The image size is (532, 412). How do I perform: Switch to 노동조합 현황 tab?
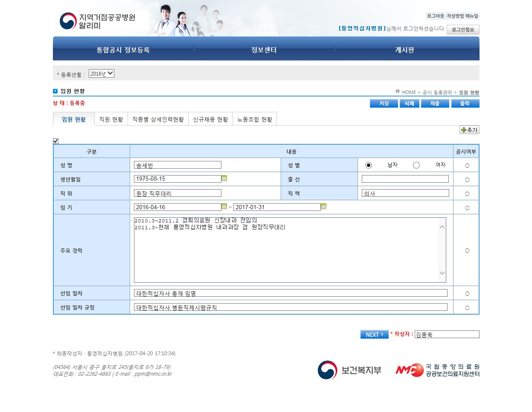point(255,120)
